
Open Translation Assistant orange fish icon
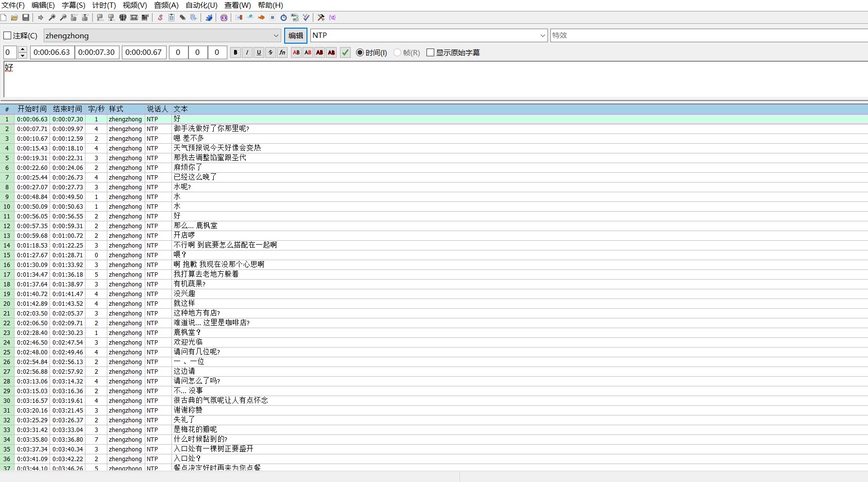point(261,17)
